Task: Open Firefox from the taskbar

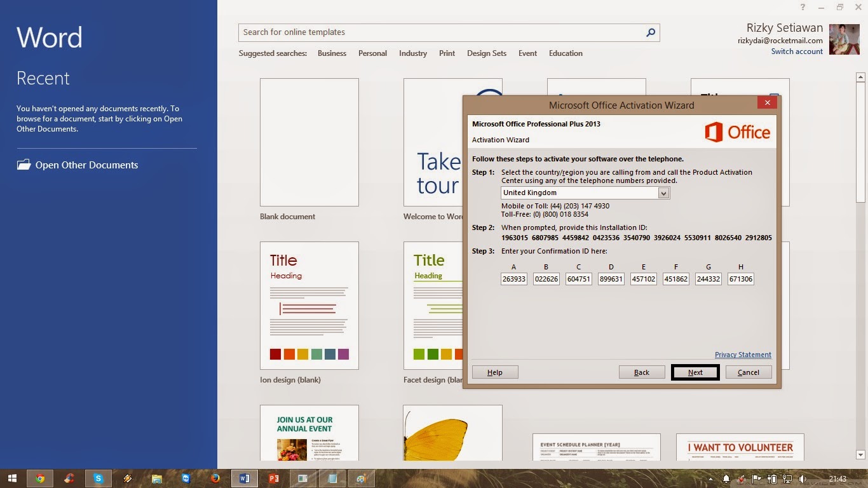Action: point(215,478)
